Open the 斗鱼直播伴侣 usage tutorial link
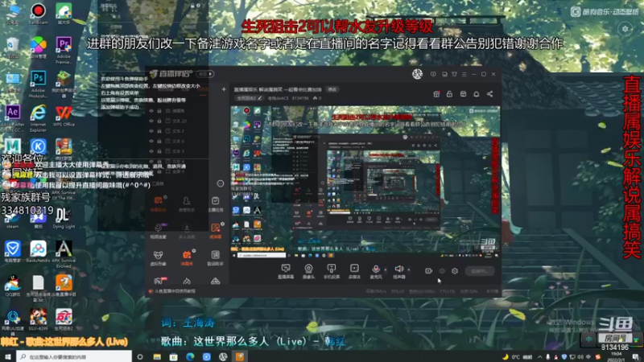This screenshot has height=362, width=644. [x=174, y=291]
